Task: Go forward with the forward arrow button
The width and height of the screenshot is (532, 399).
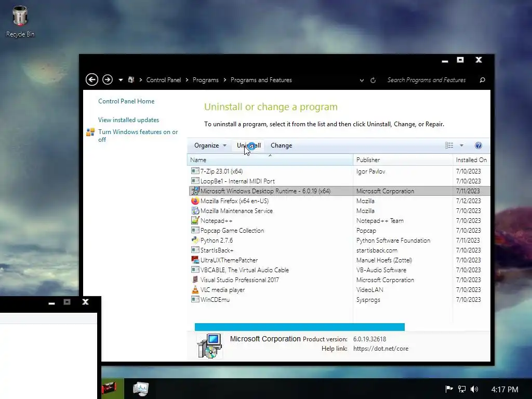Action: [x=108, y=79]
